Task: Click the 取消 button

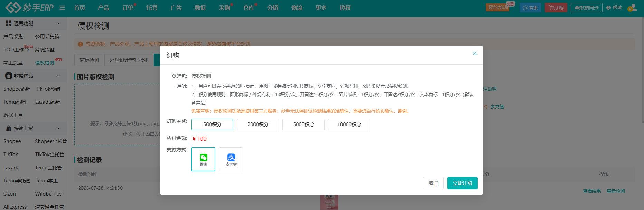Action: (x=433, y=183)
